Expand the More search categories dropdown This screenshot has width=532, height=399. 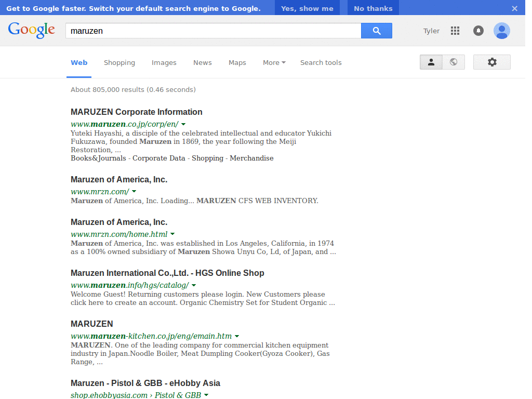tap(274, 63)
